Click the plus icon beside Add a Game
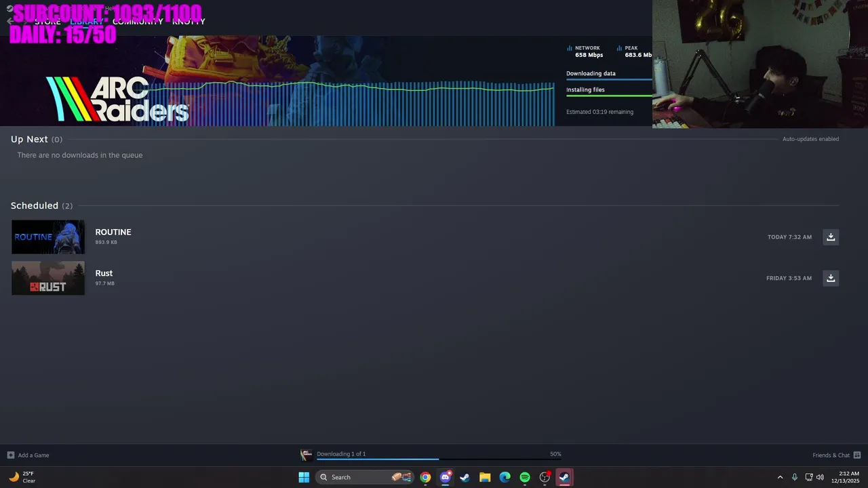 click(10, 455)
